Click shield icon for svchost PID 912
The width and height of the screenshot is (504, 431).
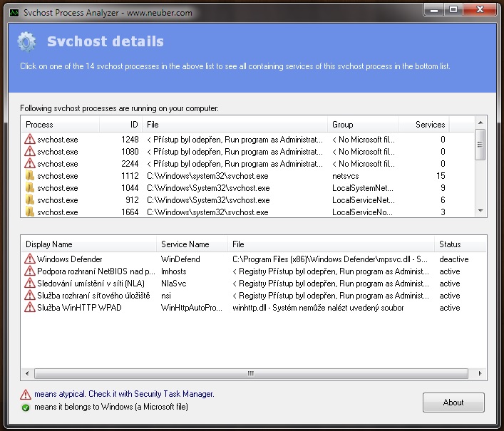tap(29, 200)
